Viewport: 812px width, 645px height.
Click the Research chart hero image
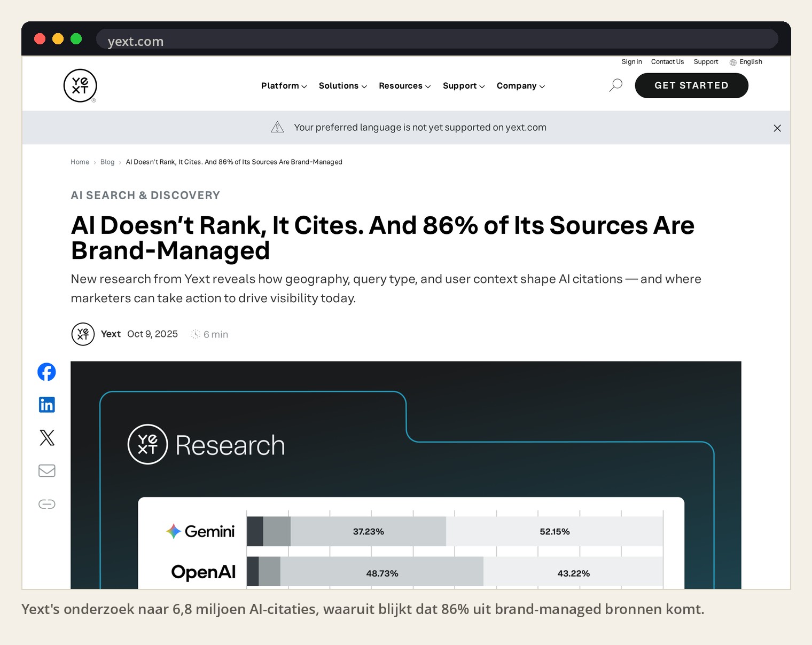406,475
